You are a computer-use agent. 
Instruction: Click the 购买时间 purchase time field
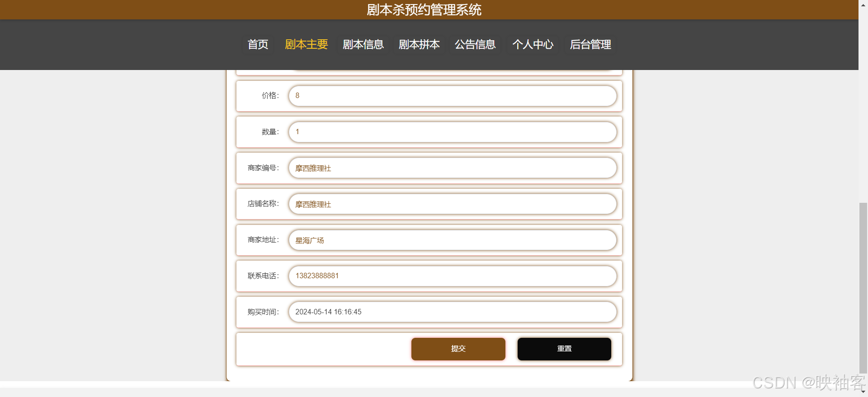point(453,312)
